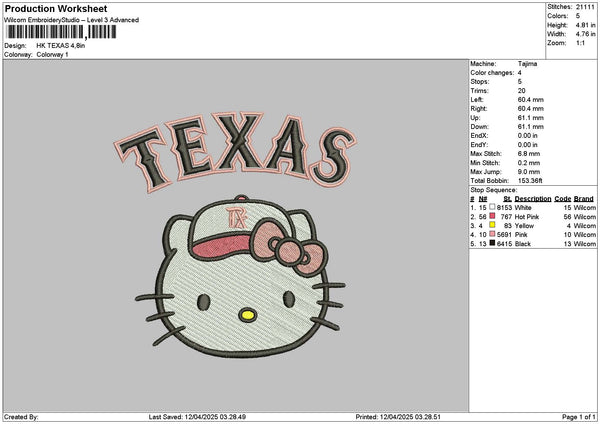The height and width of the screenshot is (424, 600).
Task: Select the Black 6415 color swatch
Action: tap(492, 243)
